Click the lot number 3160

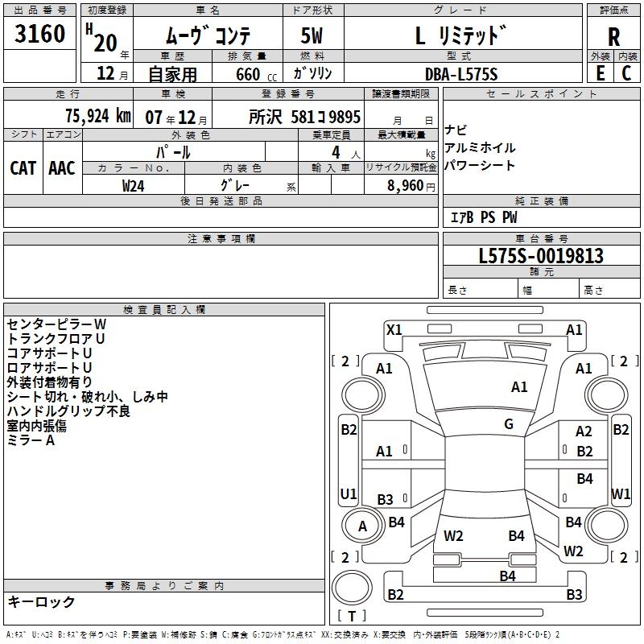point(39,34)
